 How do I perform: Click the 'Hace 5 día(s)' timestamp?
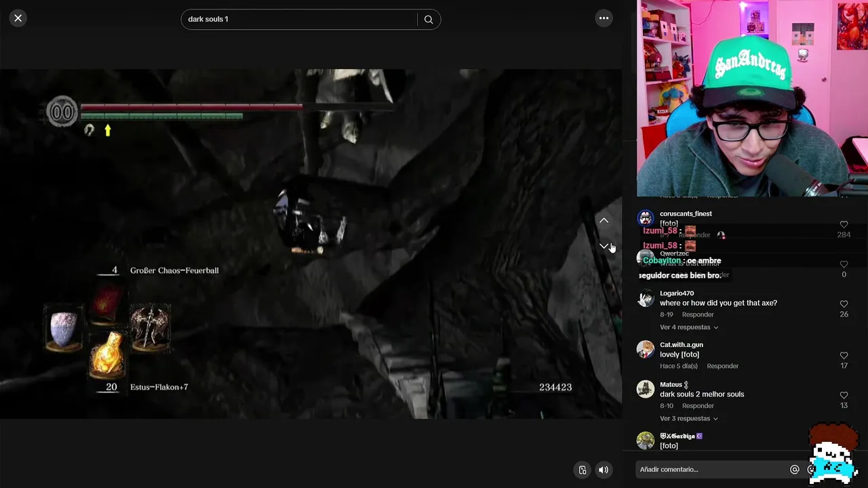(x=679, y=366)
